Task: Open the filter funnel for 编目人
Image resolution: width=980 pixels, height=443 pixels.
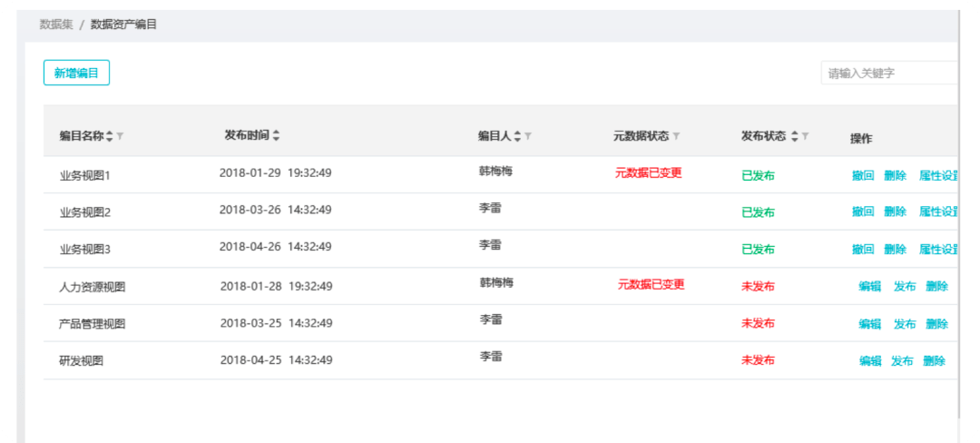Action: tap(528, 136)
